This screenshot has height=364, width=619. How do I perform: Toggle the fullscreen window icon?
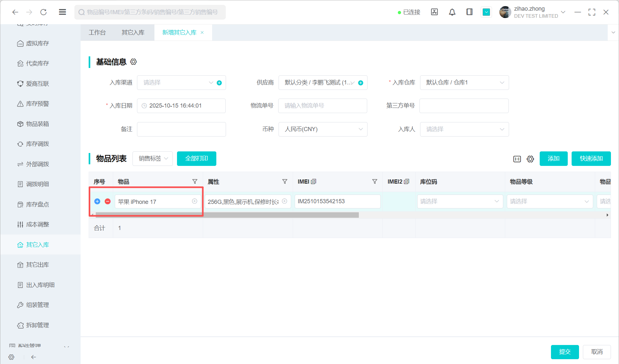(592, 12)
